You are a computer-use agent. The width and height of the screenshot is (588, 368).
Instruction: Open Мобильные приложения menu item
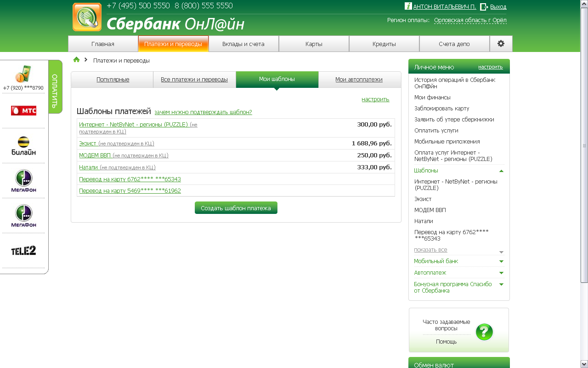pos(447,142)
